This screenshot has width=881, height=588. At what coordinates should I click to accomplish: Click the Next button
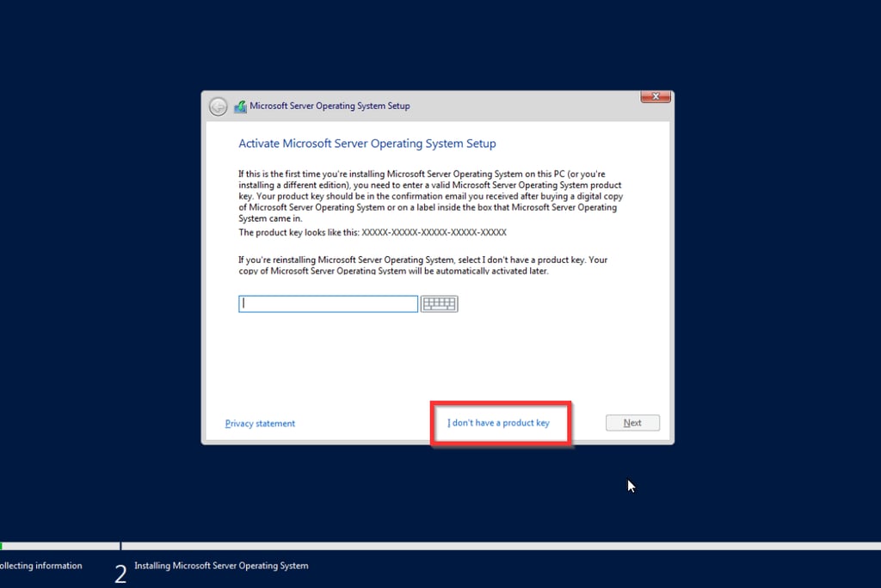tap(632, 423)
